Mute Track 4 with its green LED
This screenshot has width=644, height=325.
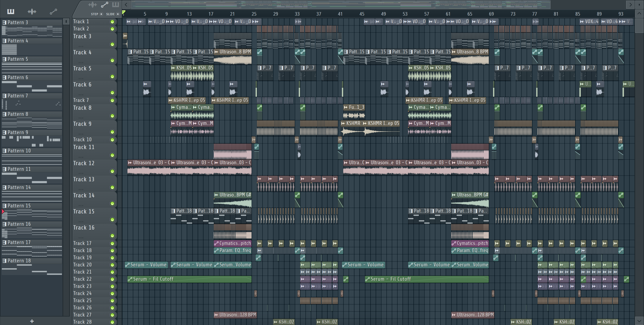[112, 60]
